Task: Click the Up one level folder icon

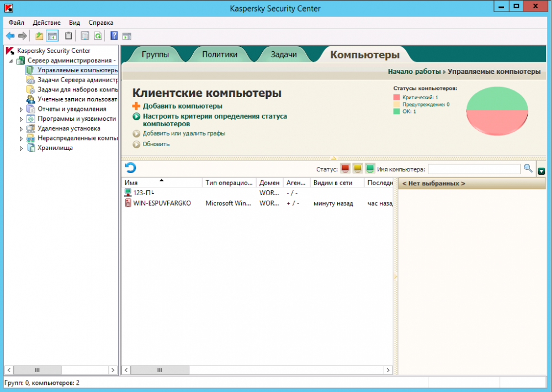Action: [x=39, y=36]
